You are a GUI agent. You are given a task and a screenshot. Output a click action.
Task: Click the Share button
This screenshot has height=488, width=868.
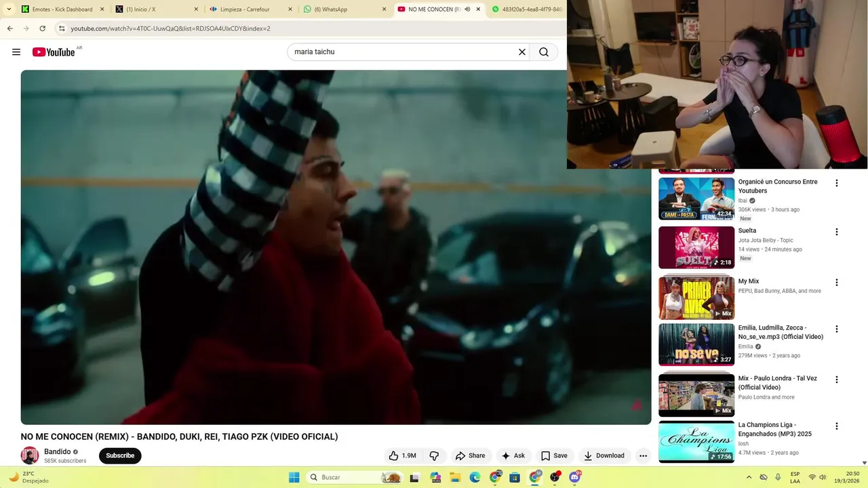471,455
